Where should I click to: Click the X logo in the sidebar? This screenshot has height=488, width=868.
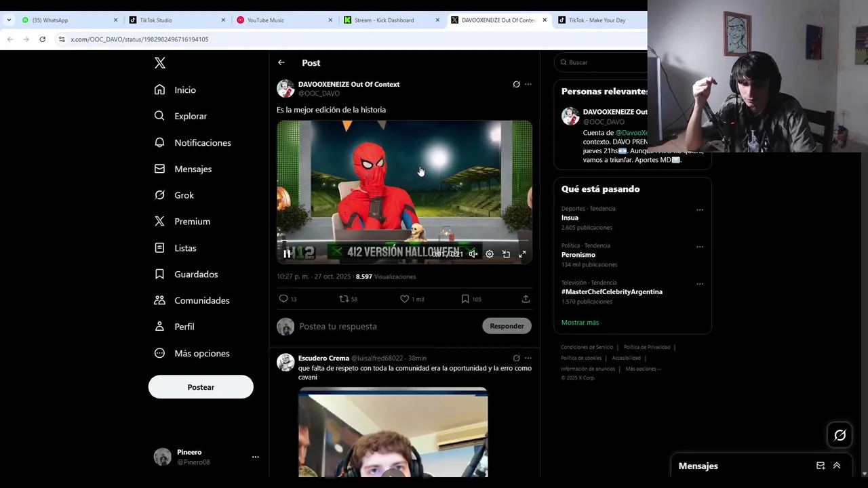coord(159,63)
